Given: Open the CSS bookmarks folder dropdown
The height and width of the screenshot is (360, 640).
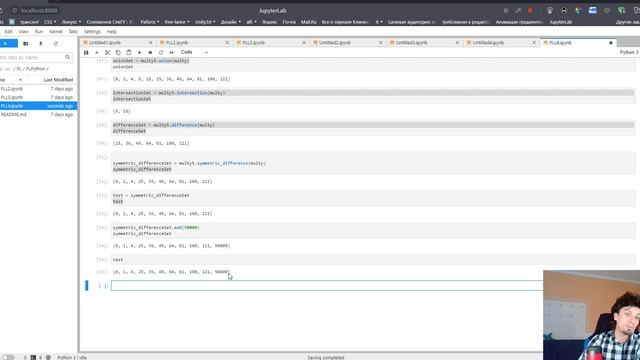Looking at the screenshot, I should coord(50,22).
